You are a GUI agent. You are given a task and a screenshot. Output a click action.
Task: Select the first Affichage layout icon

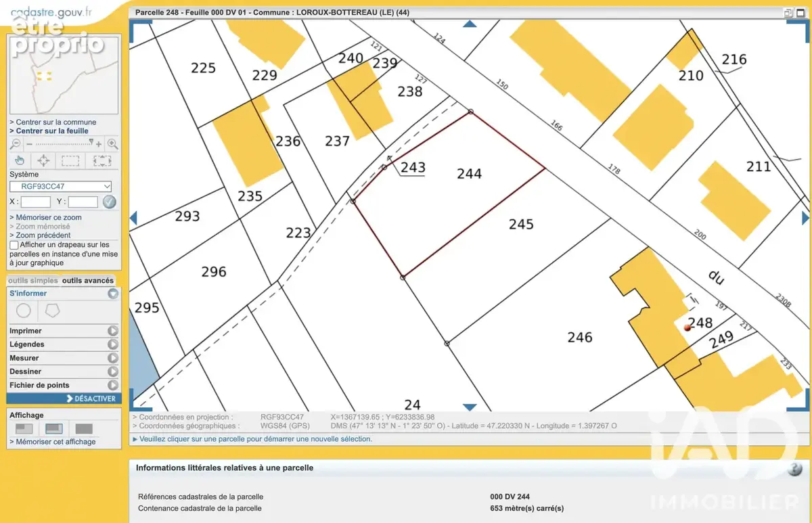pyautogui.click(x=24, y=428)
